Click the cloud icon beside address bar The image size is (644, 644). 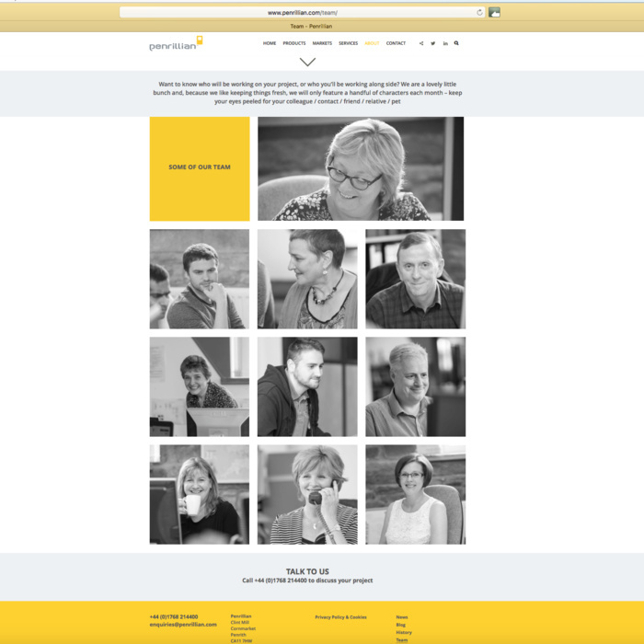(494, 12)
